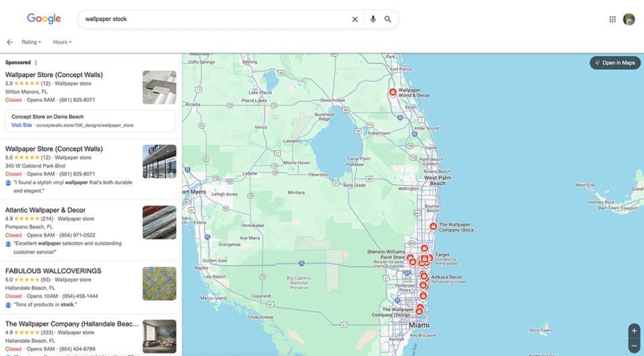
Task: Click into the wallpaper stock search field
Action: pyautogui.click(x=215, y=19)
